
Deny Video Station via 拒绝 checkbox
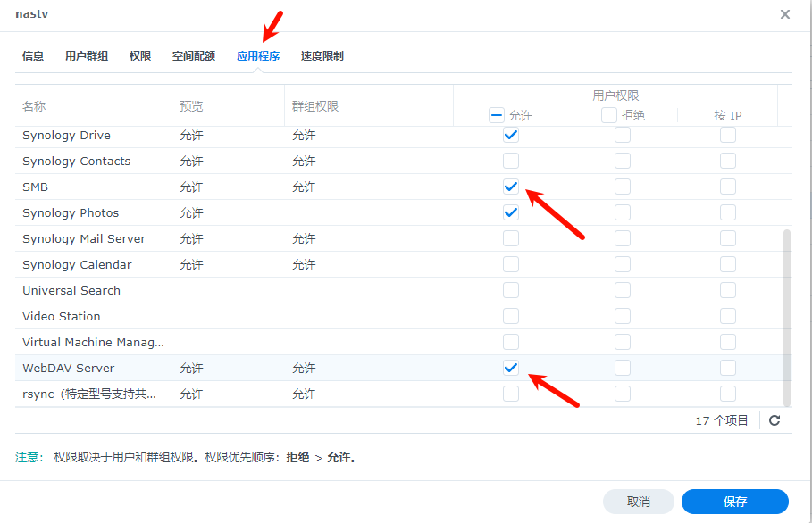click(x=623, y=316)
